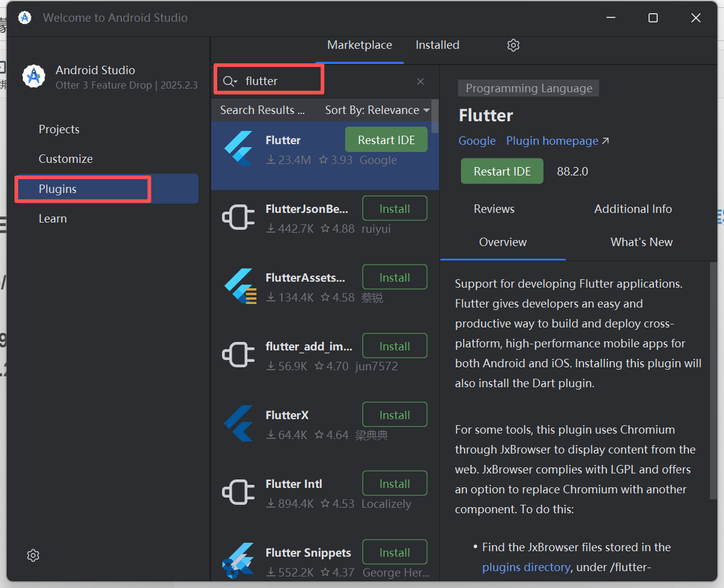Click Restart IDE in the details panel
This screenshot has width=724, height=588.
point(502,171)
